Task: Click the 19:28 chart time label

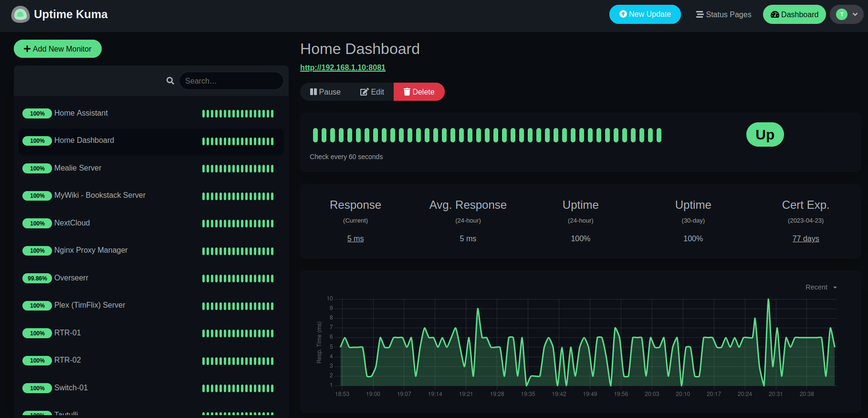Action: 497,394
